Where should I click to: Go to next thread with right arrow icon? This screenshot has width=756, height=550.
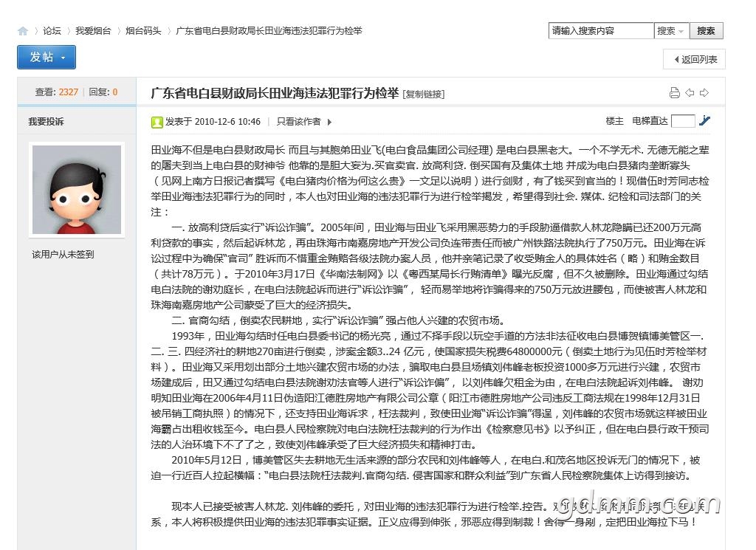coord(704,93)
